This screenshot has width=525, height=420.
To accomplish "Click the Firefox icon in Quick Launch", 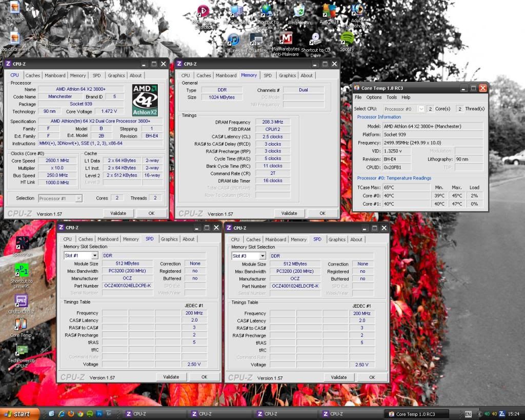I will [71, 414].
